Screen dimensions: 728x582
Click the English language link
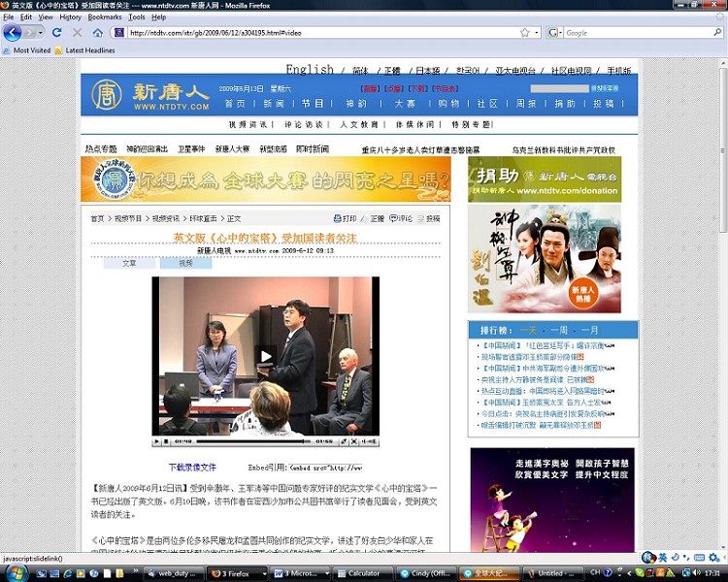(310, 70)
